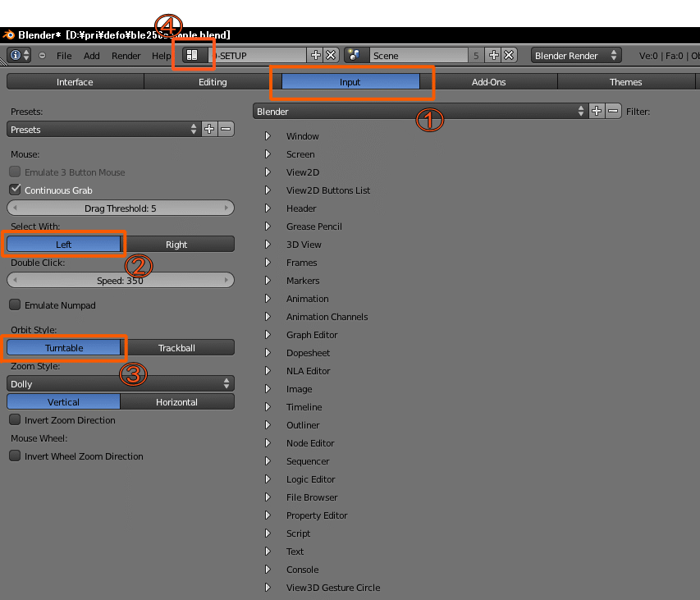Image resolution: width=700 pixels, height=600 pixels.
Task: Enable Emulate 3 Button Mouse checkbox
Action: pyautogui.click(x=15, y=172)
